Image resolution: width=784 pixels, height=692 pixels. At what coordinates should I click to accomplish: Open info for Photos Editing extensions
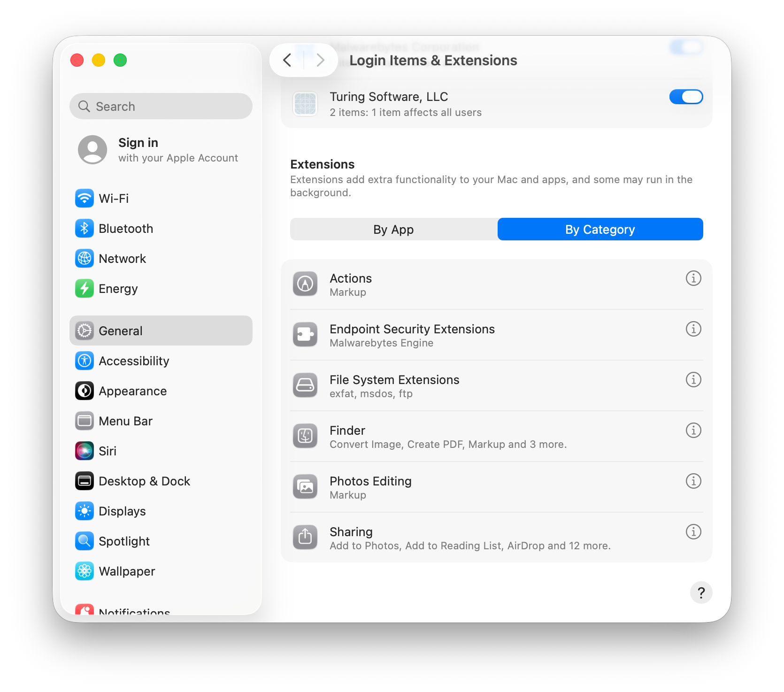coord(693,481)
